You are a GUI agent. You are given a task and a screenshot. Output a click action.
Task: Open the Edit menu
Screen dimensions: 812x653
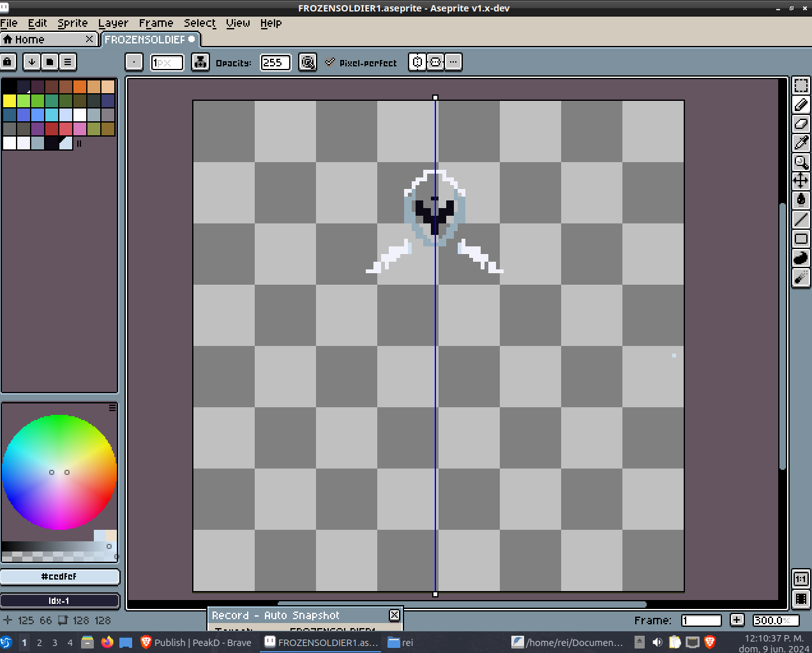coord(38,23)
